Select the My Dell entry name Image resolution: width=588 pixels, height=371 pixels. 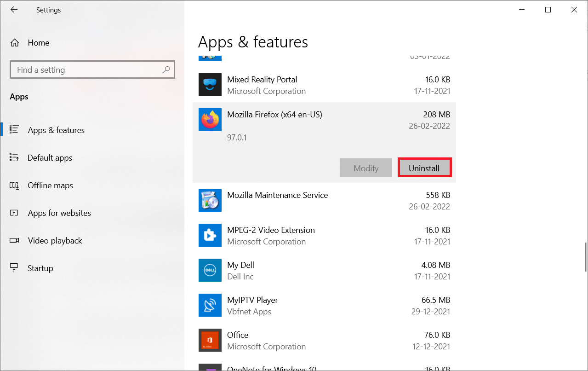pyautogui.click(x=240, y=265)
